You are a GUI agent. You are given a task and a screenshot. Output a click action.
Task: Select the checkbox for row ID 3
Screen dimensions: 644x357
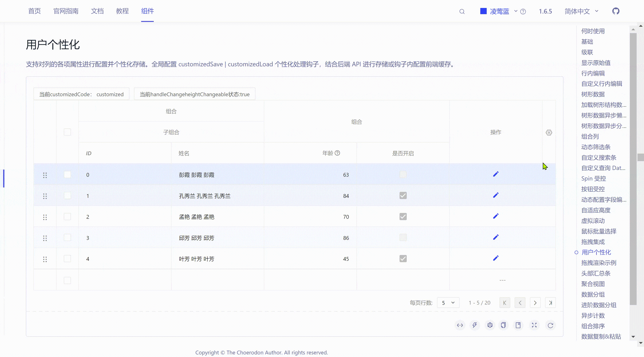click(x=67, y=238)
